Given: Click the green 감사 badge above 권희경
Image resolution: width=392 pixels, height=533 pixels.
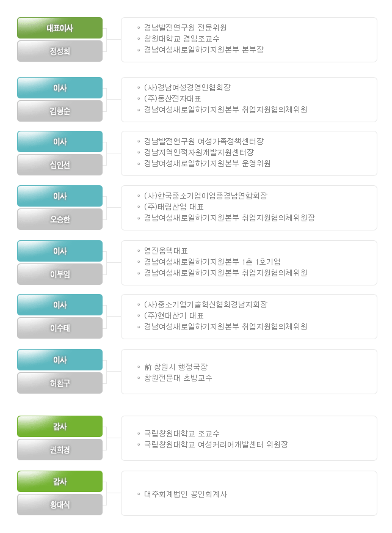Looking at the screenshot, I should (x=60, y=426).
